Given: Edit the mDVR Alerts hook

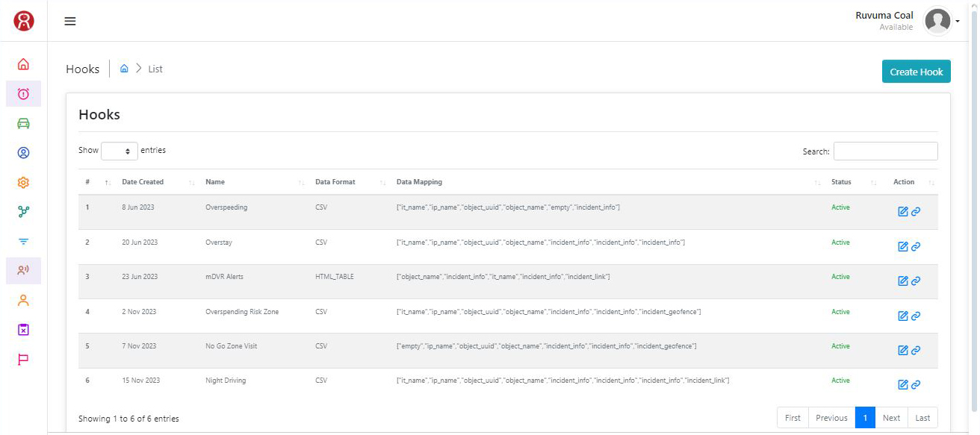Looking at the screenshot, I should [902, 281].
